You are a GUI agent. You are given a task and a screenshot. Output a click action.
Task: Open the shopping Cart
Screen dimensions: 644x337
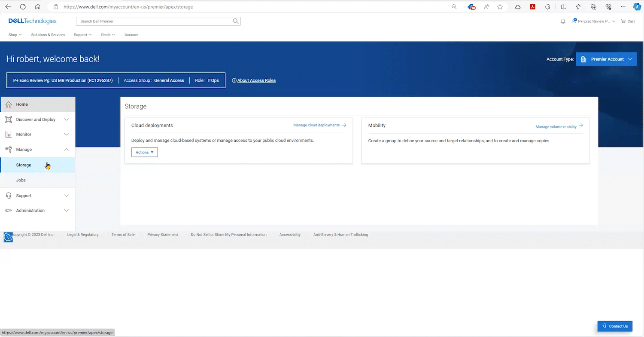(x=628, y=21)
